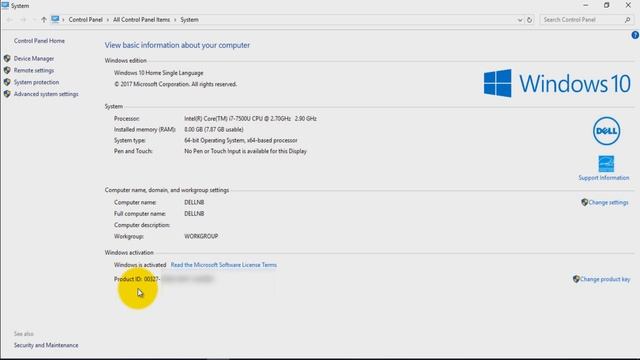Click the System protection shield icon
640x360 pixels.
(x=7, y=82)
